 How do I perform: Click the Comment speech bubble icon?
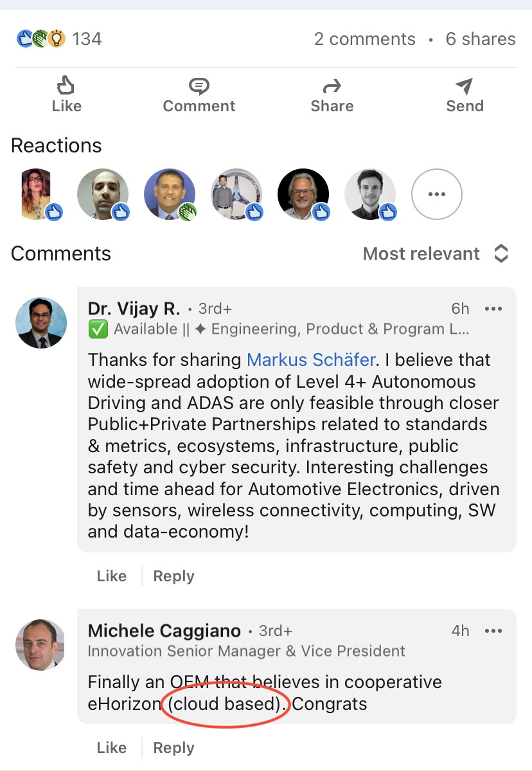[x=199, y=86]
